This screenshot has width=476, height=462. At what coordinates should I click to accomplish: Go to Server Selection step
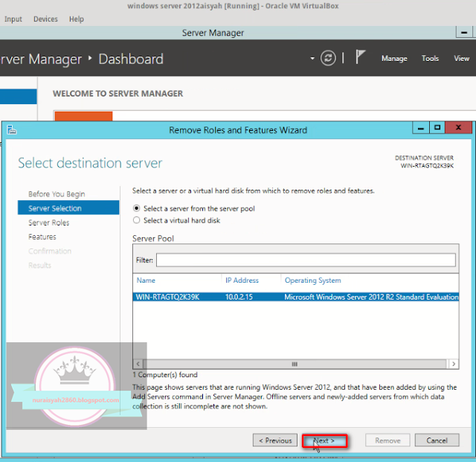click(68, 208)
